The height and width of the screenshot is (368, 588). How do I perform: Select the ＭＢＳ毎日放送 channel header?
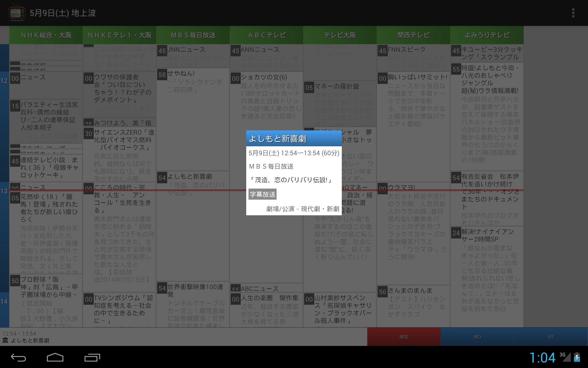193,35
